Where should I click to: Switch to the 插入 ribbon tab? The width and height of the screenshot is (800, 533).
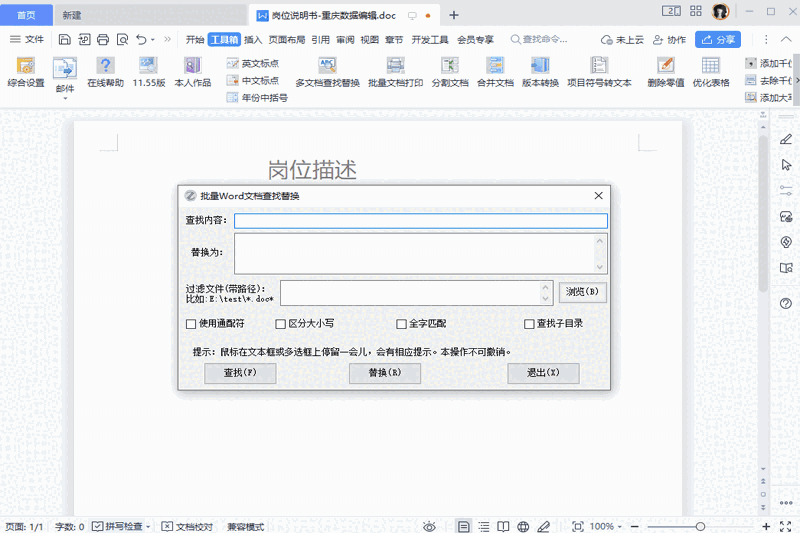pos(253,40)
